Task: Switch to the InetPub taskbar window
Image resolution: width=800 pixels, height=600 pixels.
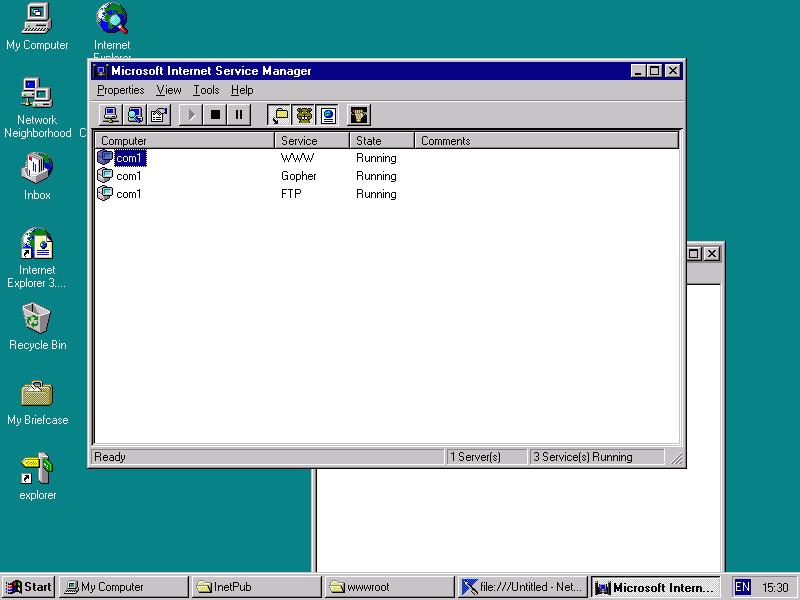Action: [x=255, y=587]
